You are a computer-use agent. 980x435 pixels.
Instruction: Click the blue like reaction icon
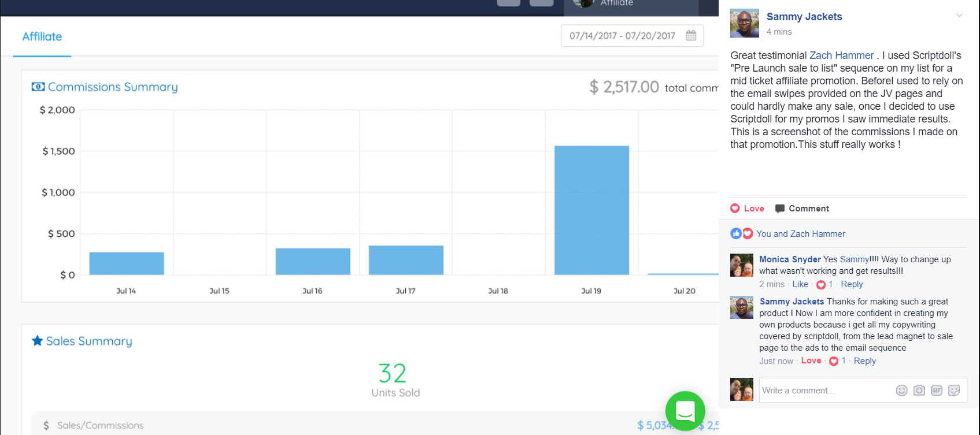point(736,233)
